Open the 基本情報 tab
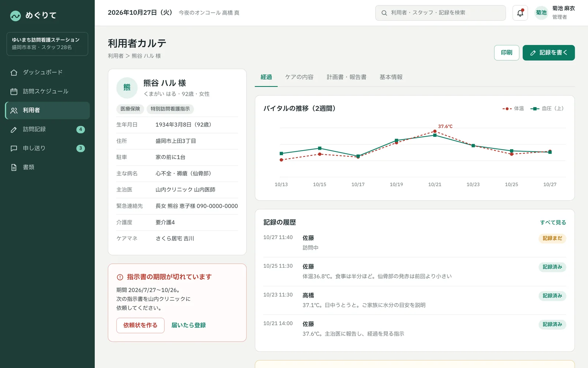588x368 pixels. pyautogui.click(x=391, y=77)
